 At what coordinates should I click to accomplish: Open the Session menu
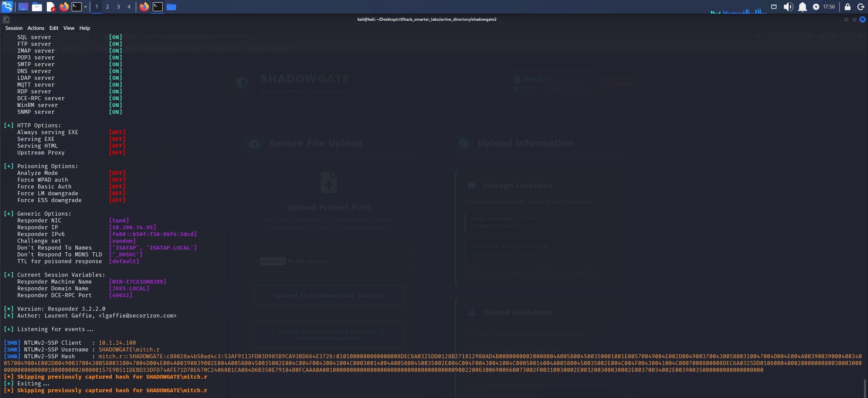coord(14,28)
